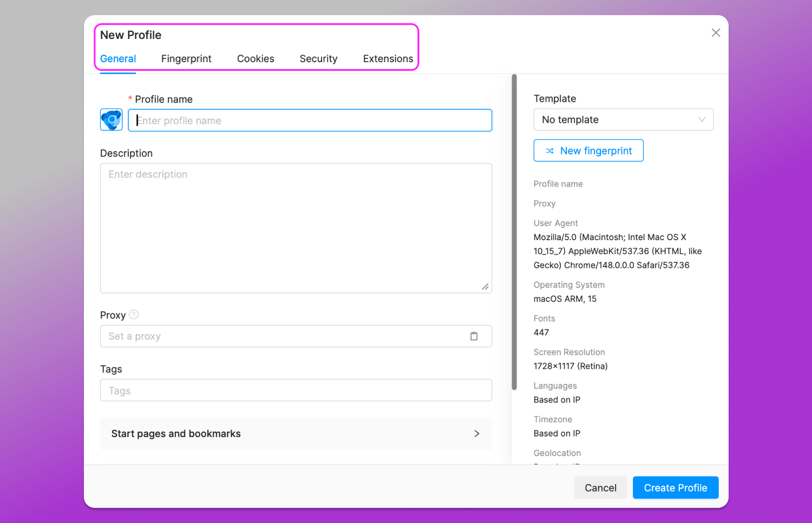Screen dimensions: 812x523
Task: Click the '1728×1117 (Retina)' resolution value
Action: 571,366
